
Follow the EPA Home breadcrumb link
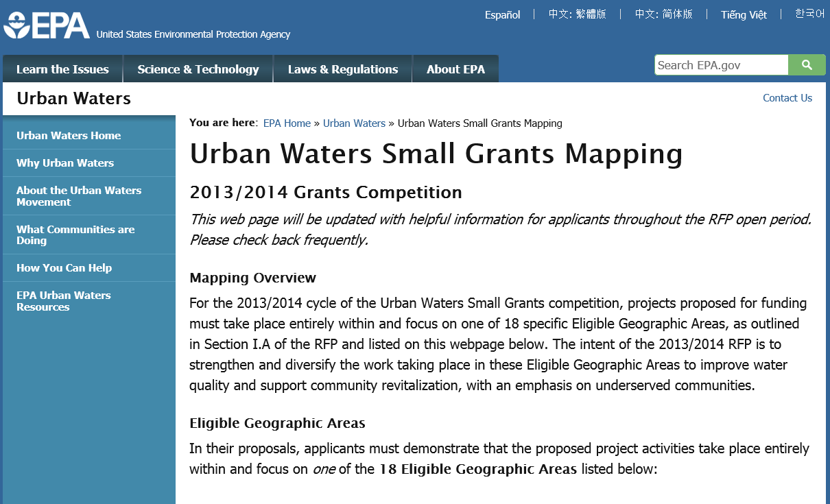[x=287, y=123]
